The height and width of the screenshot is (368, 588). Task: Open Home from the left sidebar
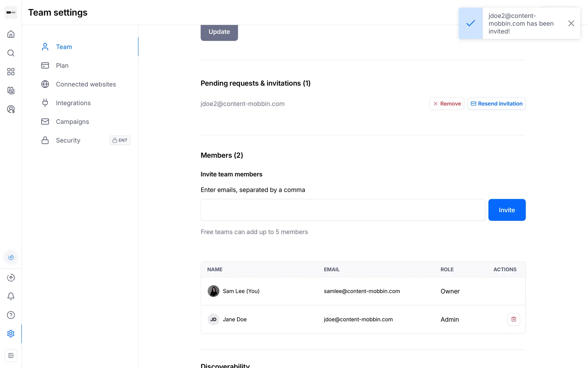coord(11,34)
